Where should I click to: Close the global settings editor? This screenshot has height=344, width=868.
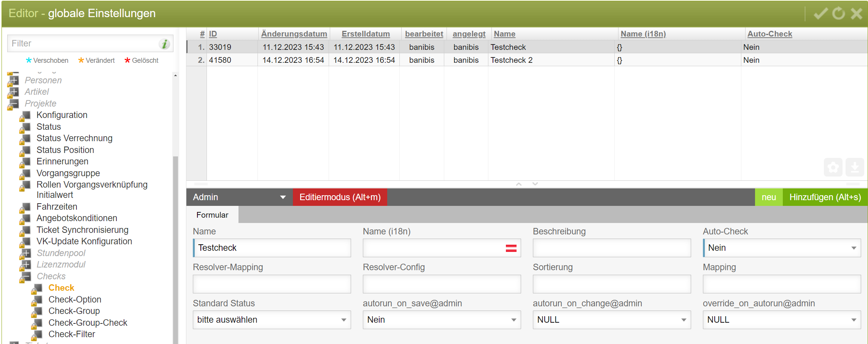click(857, 14)
